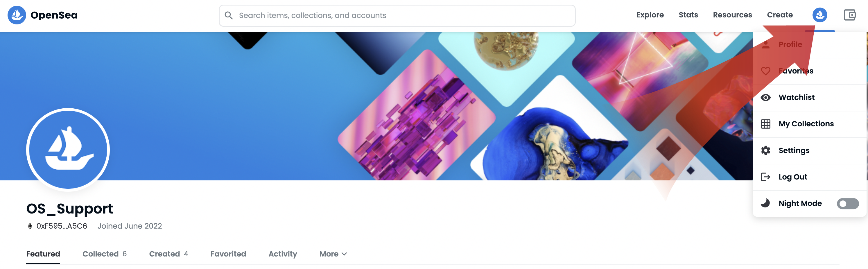Open Explore in top navigation

click(650, 15)
